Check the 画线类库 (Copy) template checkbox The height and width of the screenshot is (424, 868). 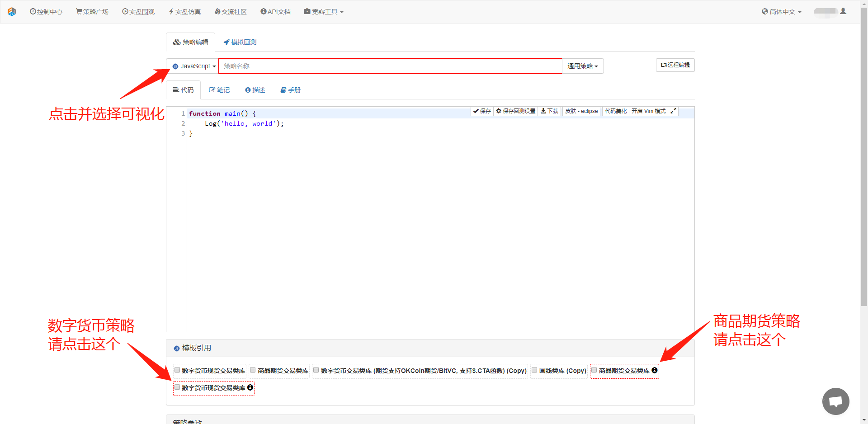tap(534, 370)
